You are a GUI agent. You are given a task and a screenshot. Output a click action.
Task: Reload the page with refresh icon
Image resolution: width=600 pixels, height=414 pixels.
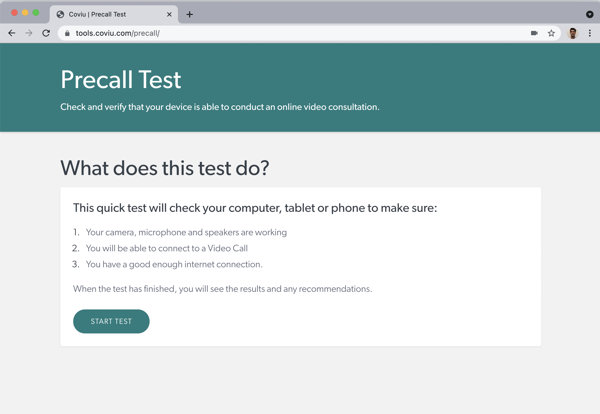coord(46,33)
